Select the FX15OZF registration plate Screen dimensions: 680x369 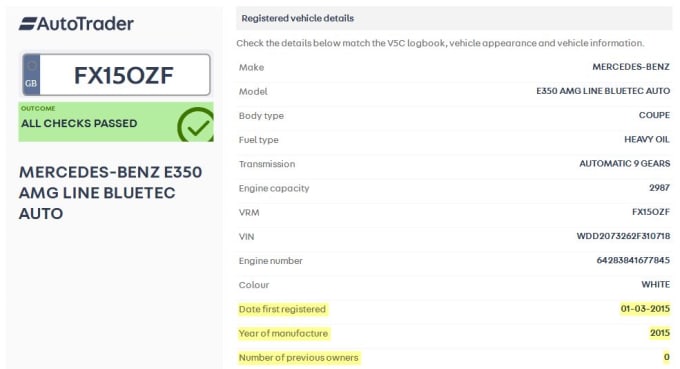[x=116, y=75]
